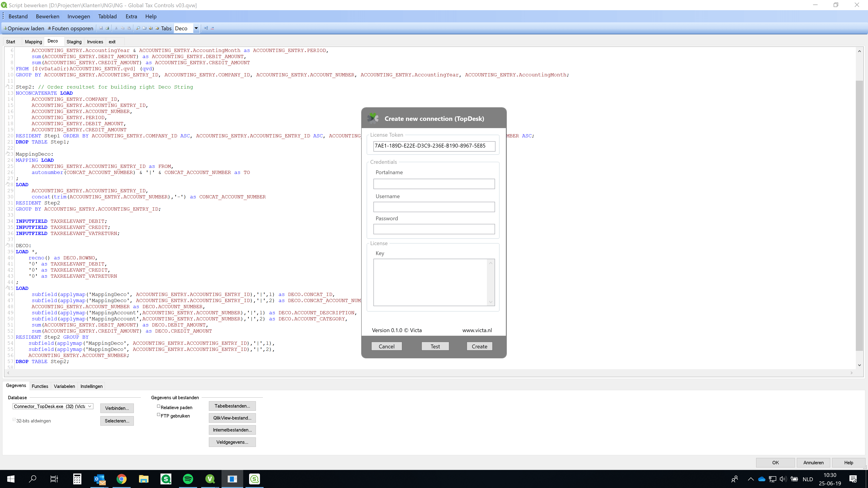Viewport: 868px width, 488px height.
Task: Open the Internetbestanden panel
Action: (232, 430)
